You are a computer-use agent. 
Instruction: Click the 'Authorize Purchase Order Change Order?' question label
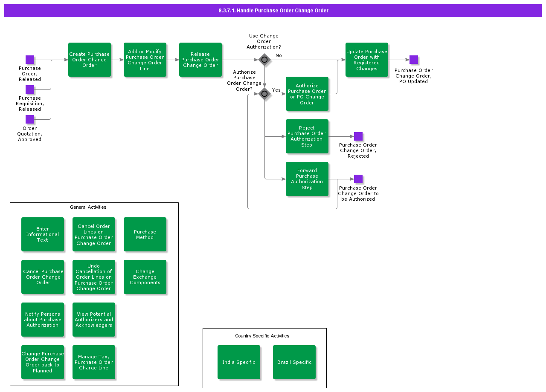244,81
